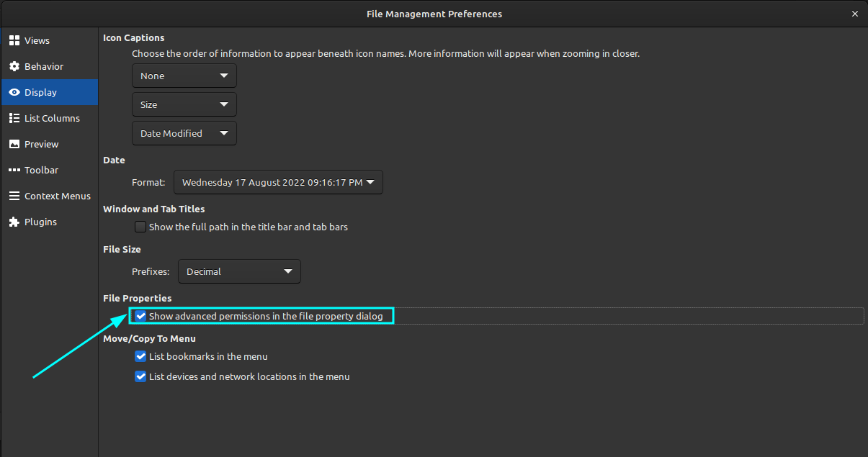The image size is (868, 457).
Task: Open the File Size Prefixes Decimal dropdown
Action: [x=239, y=271]
